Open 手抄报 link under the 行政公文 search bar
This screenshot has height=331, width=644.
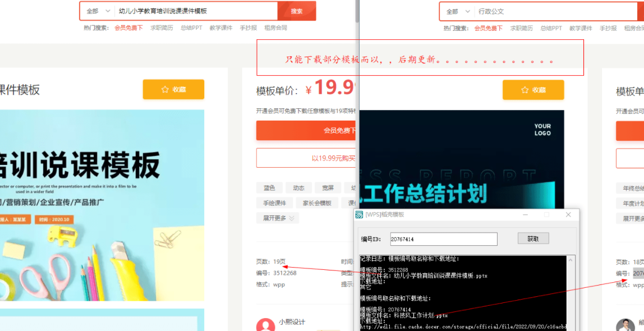click(608, 29)
